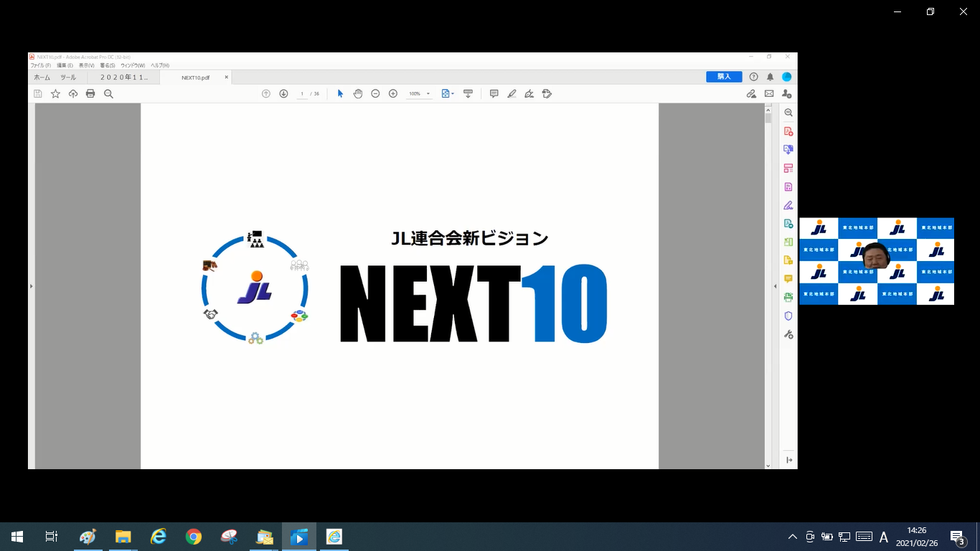The image size is (980, 551).
Task: Activate the hand pan tool
Action: click(x=357, y=94)
